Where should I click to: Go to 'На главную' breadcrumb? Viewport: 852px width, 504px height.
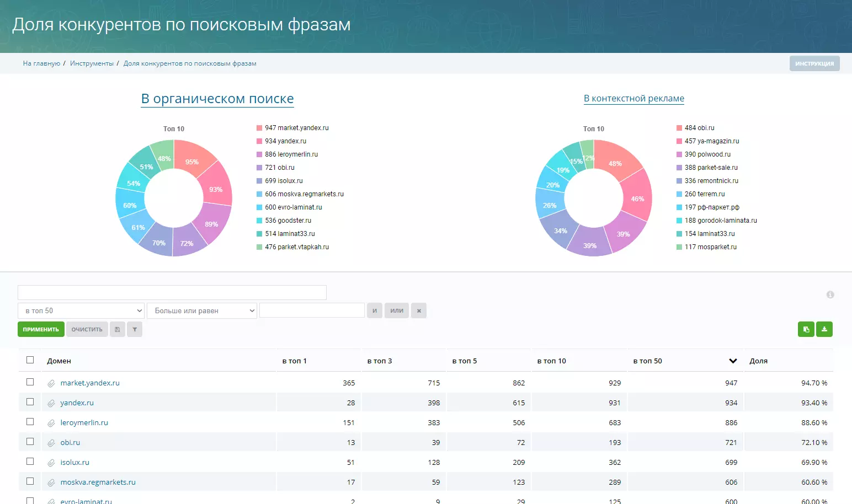click(41, 63)
